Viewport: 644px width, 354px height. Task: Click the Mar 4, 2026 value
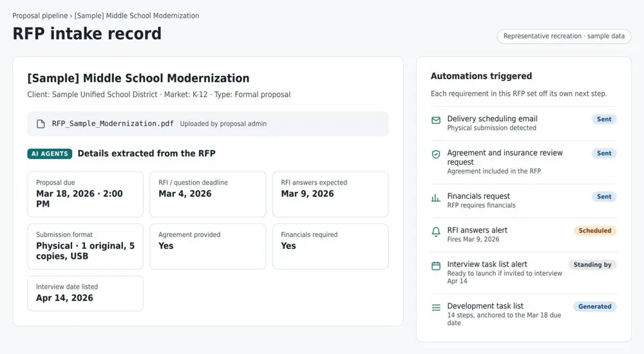(x=185, y=194)
